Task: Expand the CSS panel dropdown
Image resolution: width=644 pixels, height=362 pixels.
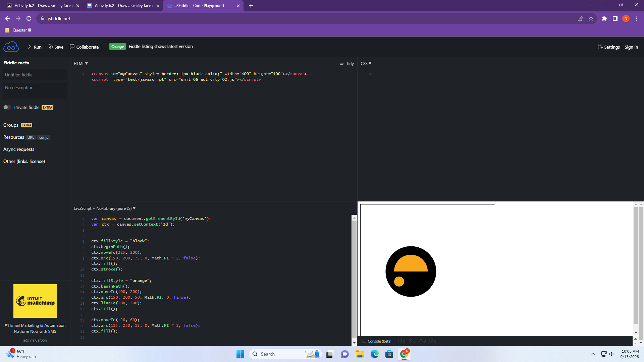Action: 366,64
